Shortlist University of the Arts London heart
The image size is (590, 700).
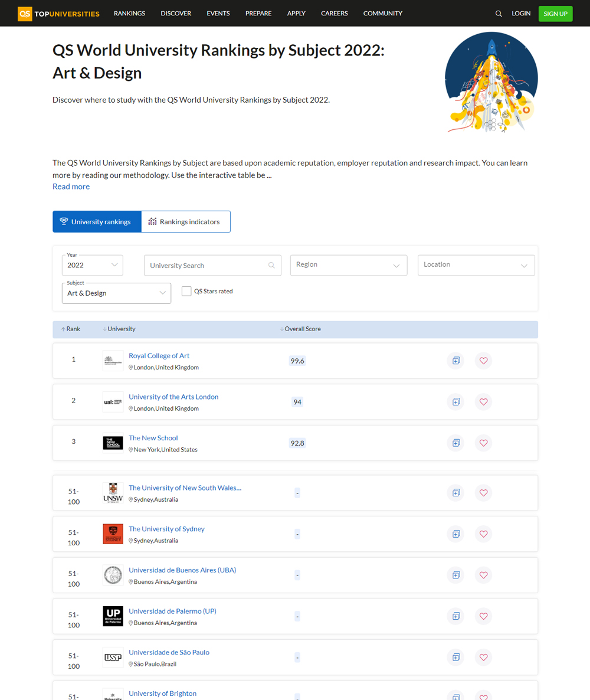(x=483, y=402)
